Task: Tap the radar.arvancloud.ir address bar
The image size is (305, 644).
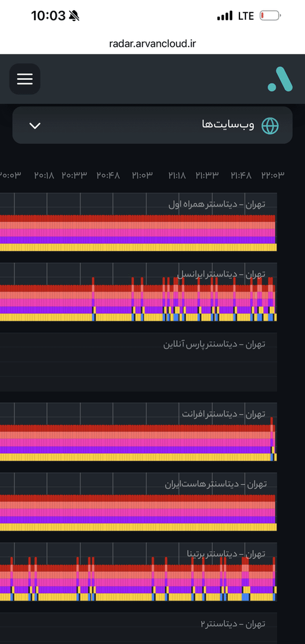Action: 152,44
